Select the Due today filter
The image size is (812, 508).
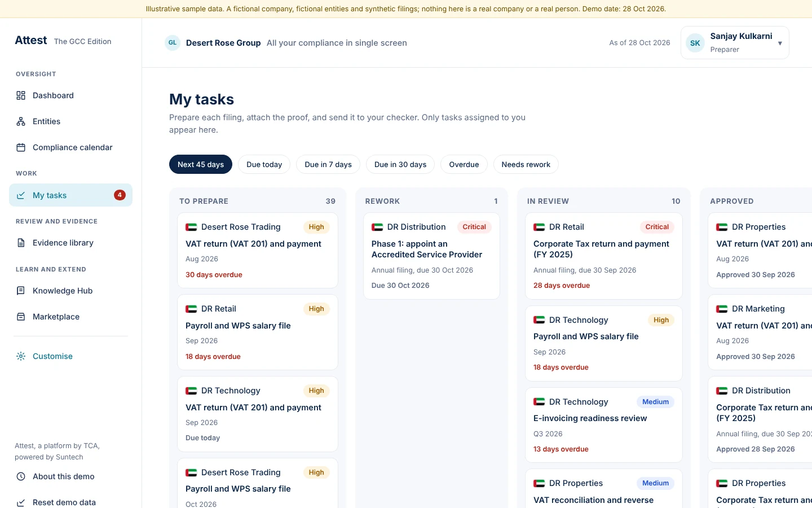pos(264,164)
